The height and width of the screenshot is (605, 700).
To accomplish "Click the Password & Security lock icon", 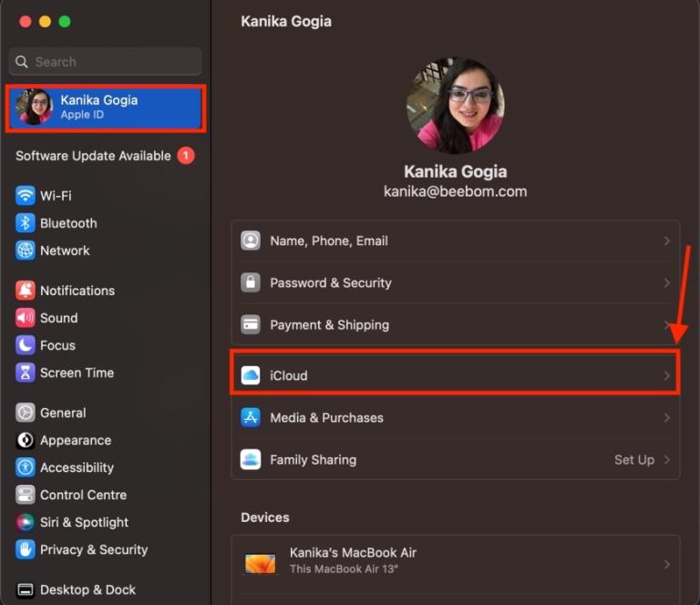I will pos(251,282).
